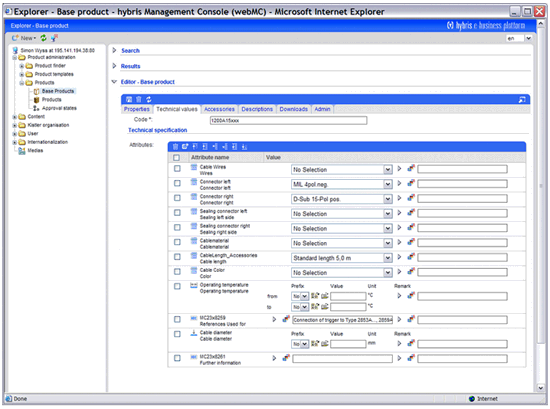
Task: Click the trash icon in the Attributes toolbar
Action: click(175, 147)
